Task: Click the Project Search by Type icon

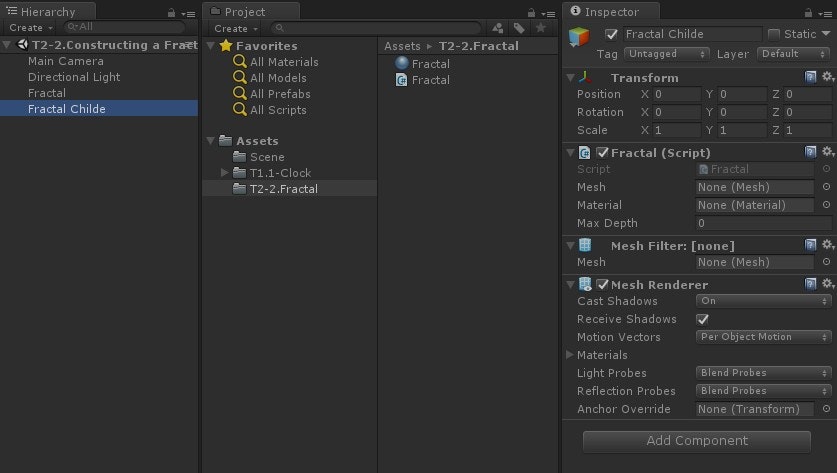Action: coord(498,28)
